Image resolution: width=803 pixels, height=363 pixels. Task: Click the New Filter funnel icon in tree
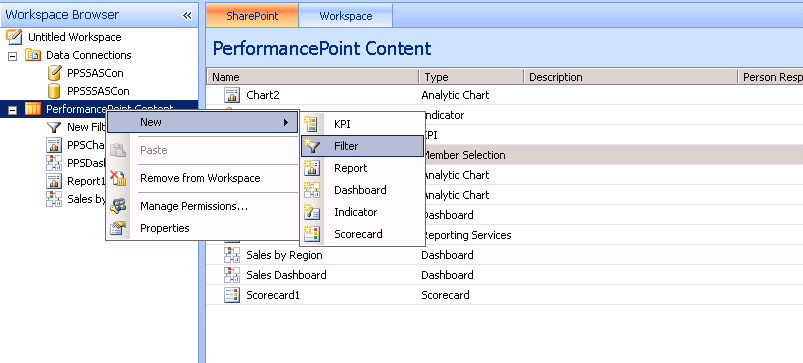54,127
